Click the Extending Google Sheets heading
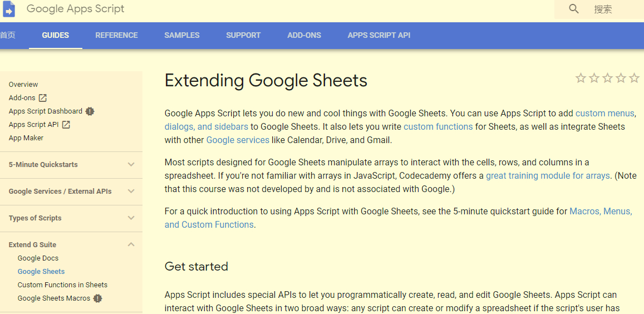Viewport: 644px width, 314px height. coord(266,80)
